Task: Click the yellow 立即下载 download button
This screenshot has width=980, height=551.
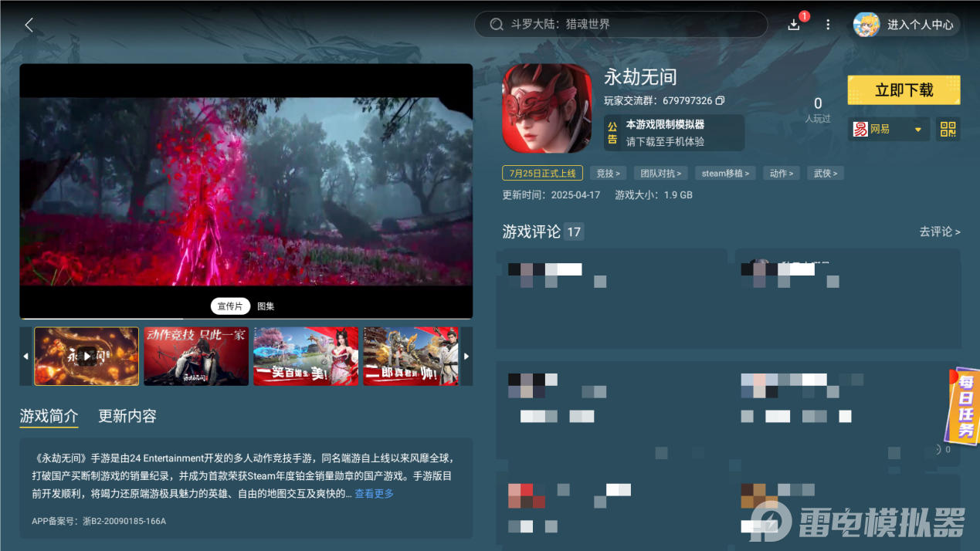Action: (904, 90)
